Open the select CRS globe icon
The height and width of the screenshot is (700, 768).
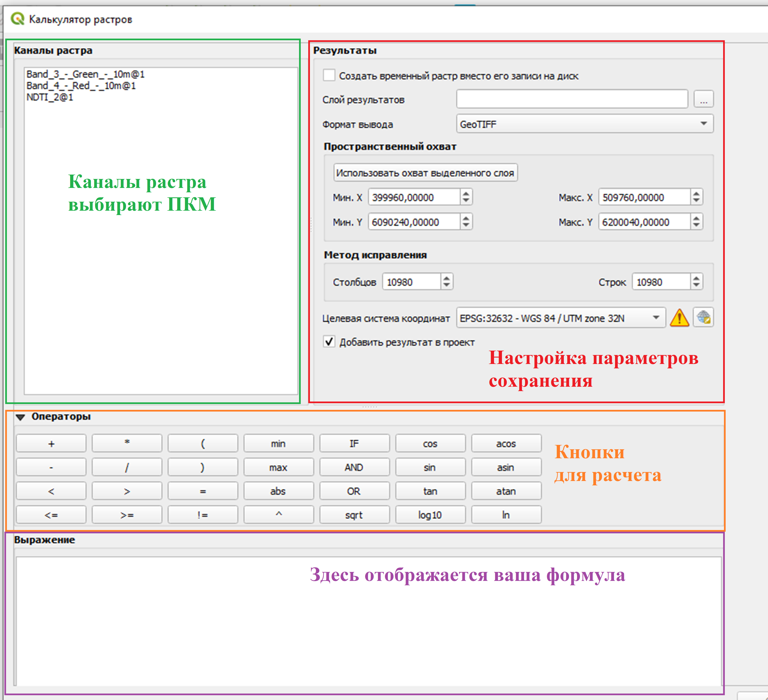[703, 317]
